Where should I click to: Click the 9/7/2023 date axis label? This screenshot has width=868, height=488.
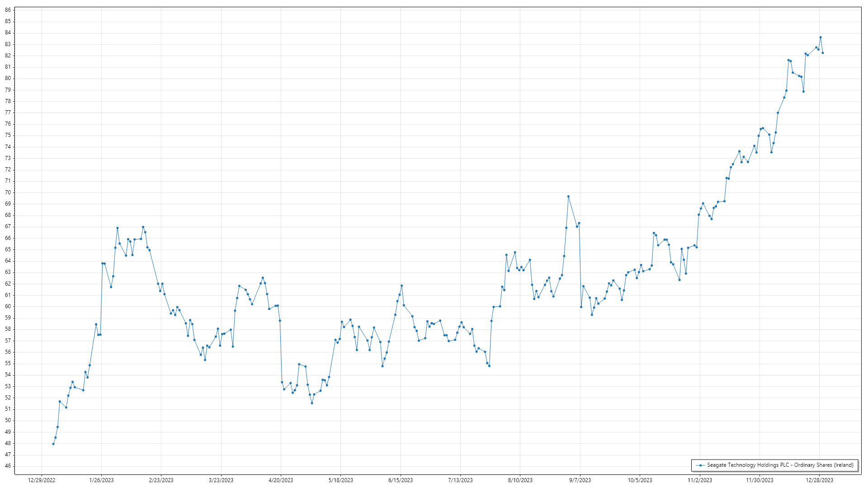[x=580, y=480]
